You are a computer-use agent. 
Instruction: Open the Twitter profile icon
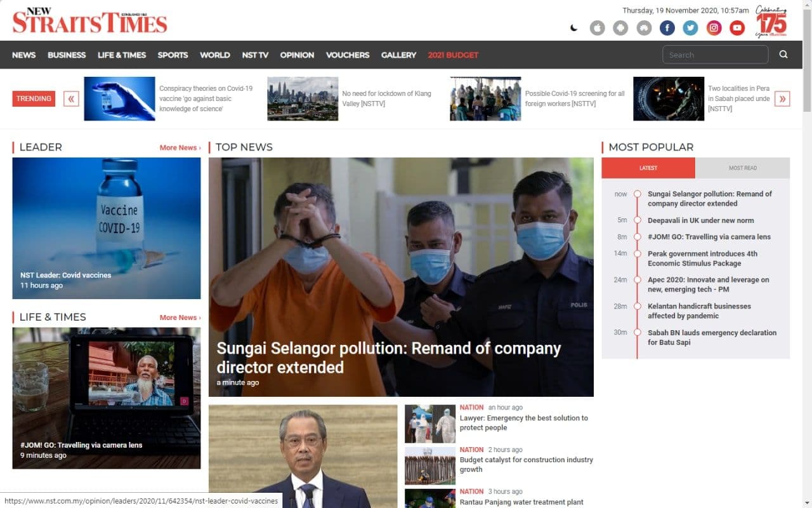coord(690,28)
